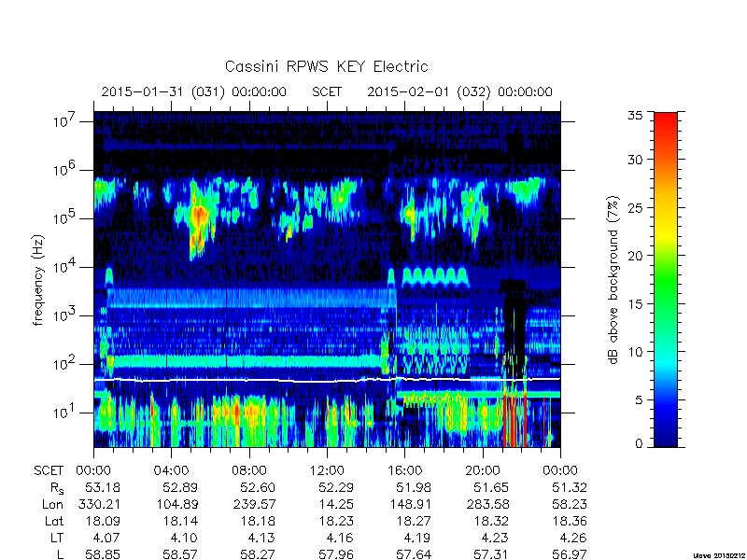Click the Lon value 283.58

pos(487,505)
